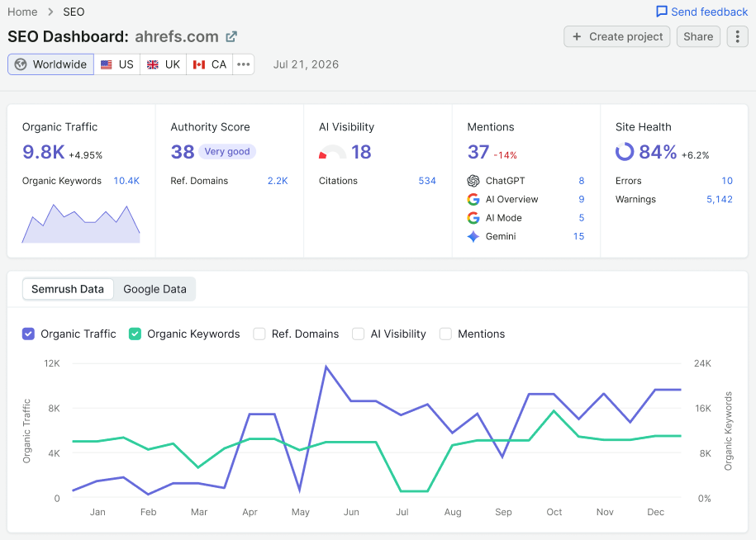Select the UK region tab
756x540 pixels.
(164, 64)
